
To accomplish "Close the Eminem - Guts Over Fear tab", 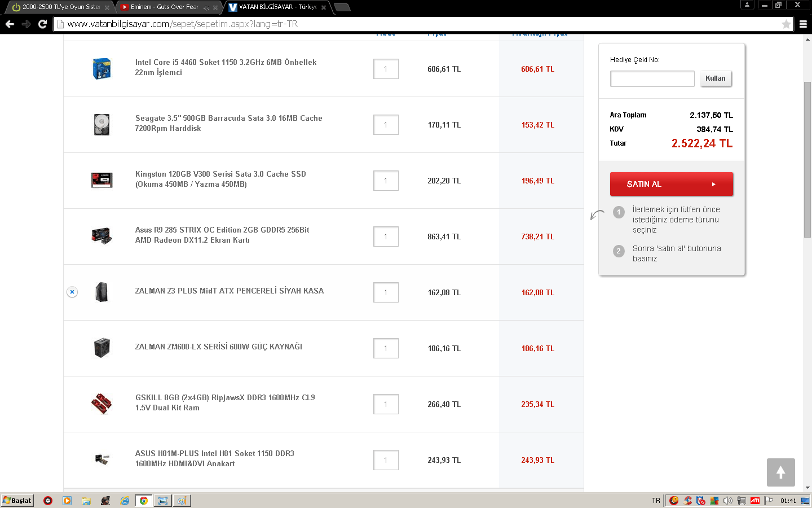I will point(215,8).
